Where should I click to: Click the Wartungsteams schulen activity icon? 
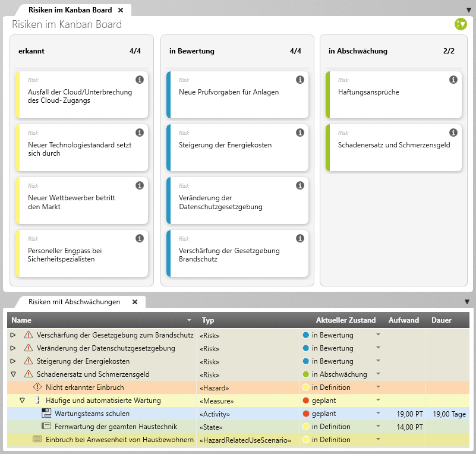click(46, 414)
